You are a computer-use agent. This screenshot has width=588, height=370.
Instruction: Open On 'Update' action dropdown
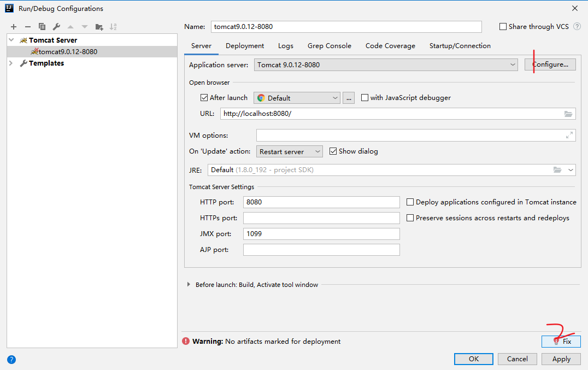290,151
